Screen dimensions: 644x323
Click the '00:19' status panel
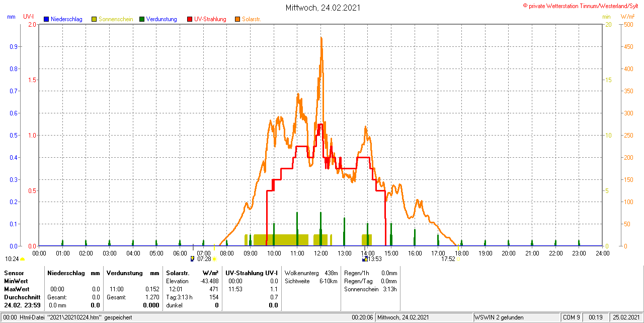click(596, 317)
